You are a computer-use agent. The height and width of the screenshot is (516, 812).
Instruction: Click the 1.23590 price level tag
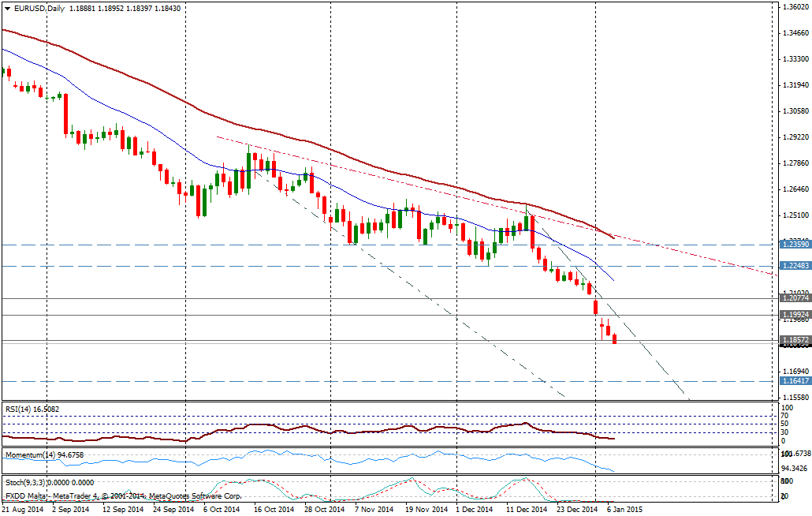(x=795, y=245)
